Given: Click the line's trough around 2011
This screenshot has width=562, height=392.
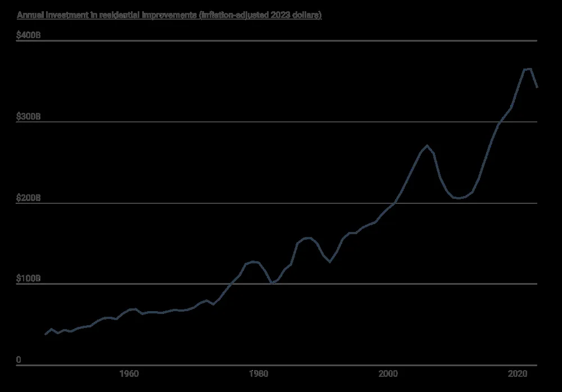Looking at the screenshot, I should [459, 198].
